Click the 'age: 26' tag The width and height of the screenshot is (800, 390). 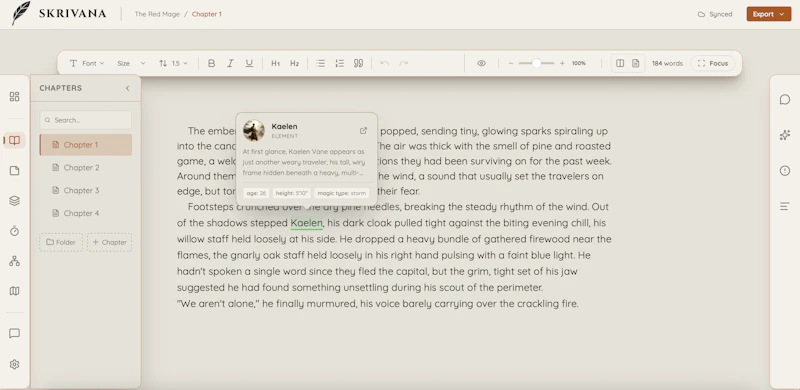[257, 193]
